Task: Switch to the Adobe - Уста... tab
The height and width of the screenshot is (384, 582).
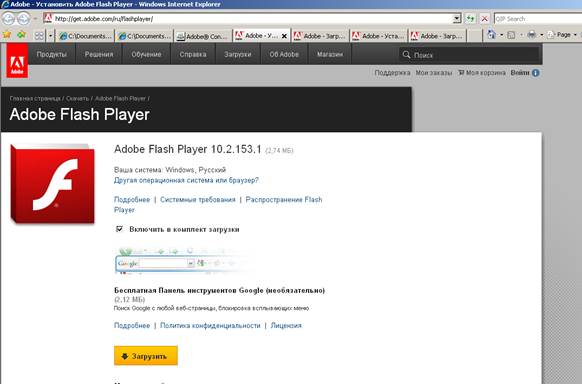Action: pyautogui.click(x=379, y=36)
